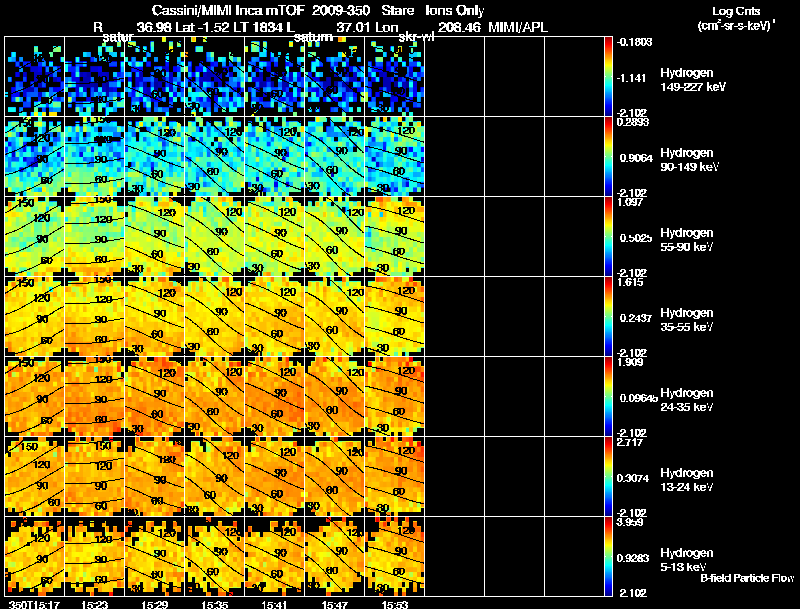Click the '350T15:17' time label

(34, 604)
